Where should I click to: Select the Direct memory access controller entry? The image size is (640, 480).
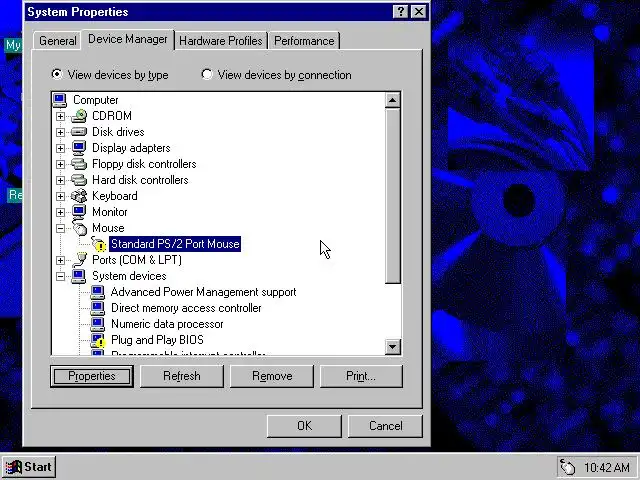click(186, 308)
